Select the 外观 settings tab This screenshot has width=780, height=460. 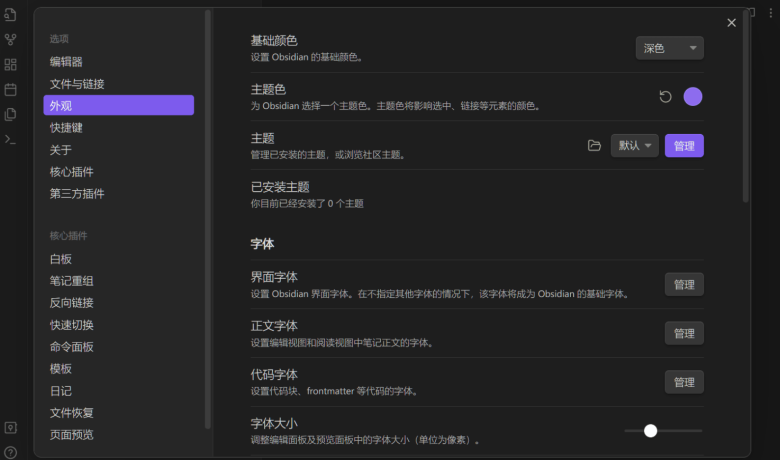[119, 105]
